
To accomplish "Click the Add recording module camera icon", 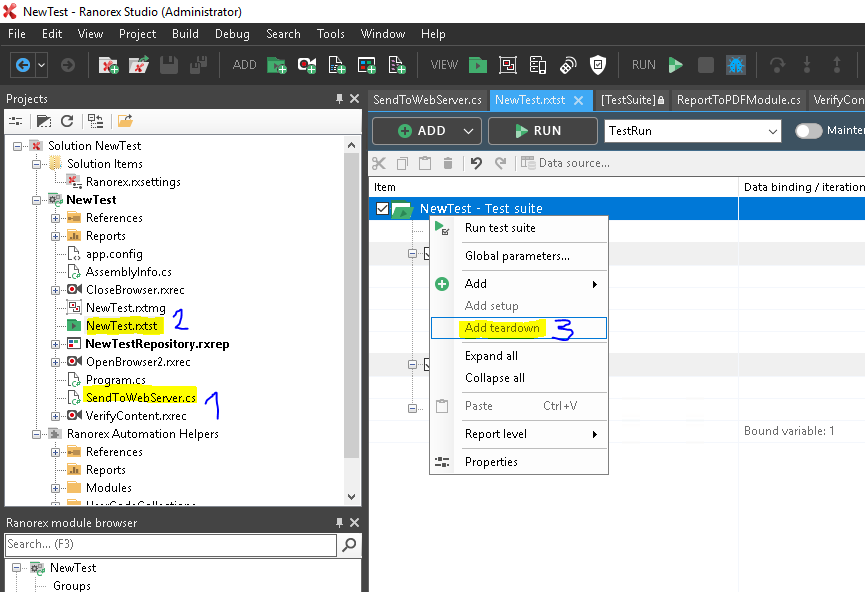I will coord(307,65).
